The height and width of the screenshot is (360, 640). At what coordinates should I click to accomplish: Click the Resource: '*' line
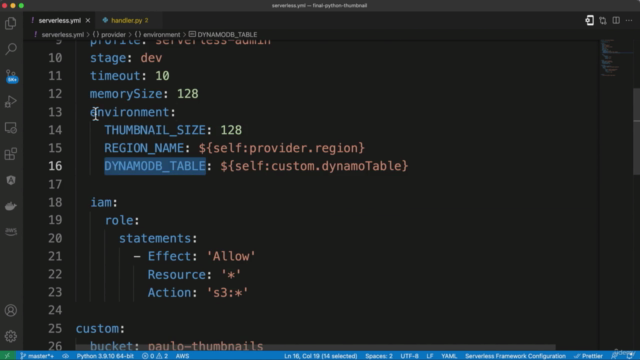194,274
